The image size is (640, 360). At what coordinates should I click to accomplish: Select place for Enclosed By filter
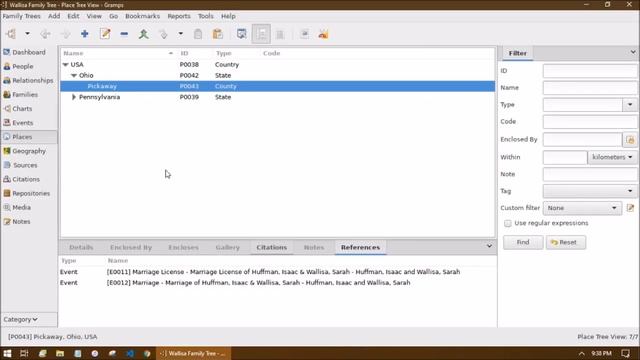(630, 140)
